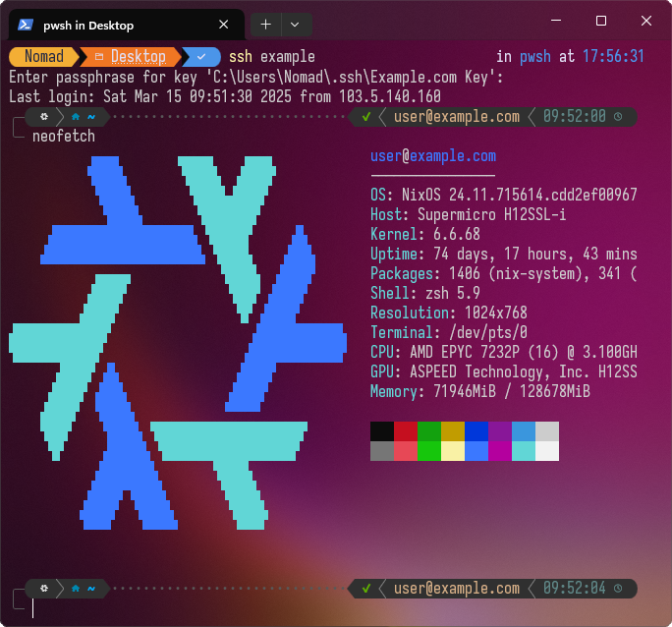Screen dimensions: 672x627
Task: Click user@example.com in the upper prompt bar
Action: [457, 117]
